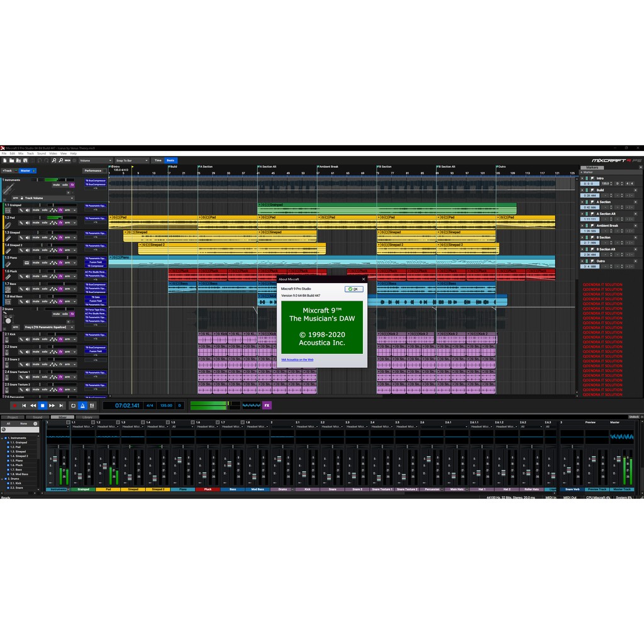The width and height of the screenshot is (644, 644).
Task: Collapse the 2. Drums tree group in mixer list
Action: coord(3,479)
